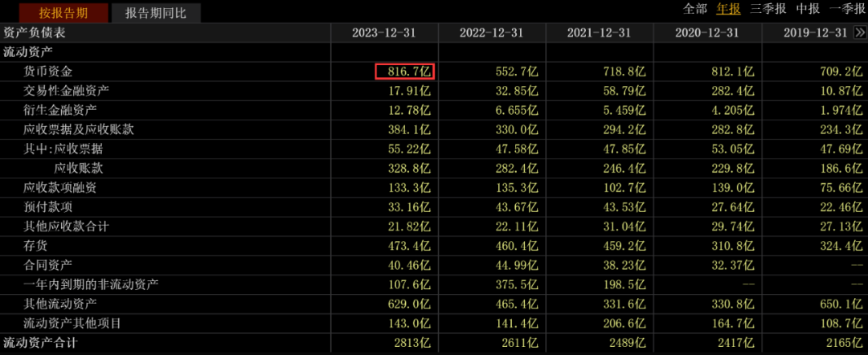Click the 2165亿 流动资产合计 2019 total
This screenshot has height=355, width=868.
tap(845, 343)
